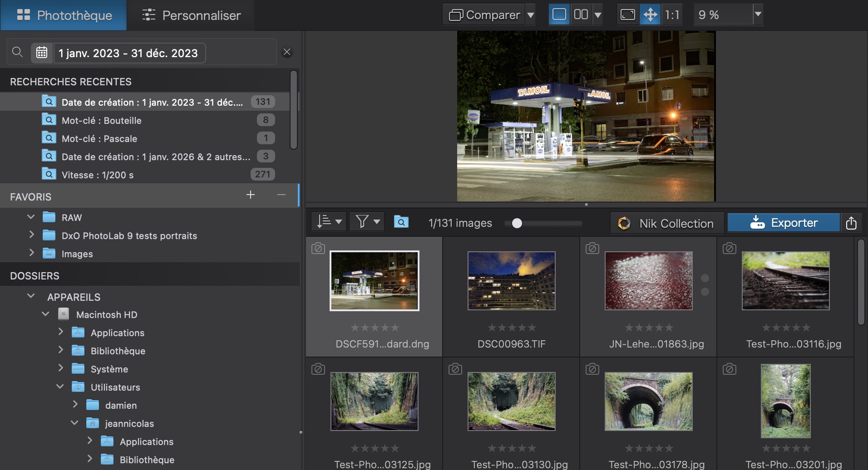Open the sort order dropdown
The height and width of the screenshot is (470, 868).
click(329, 222)
